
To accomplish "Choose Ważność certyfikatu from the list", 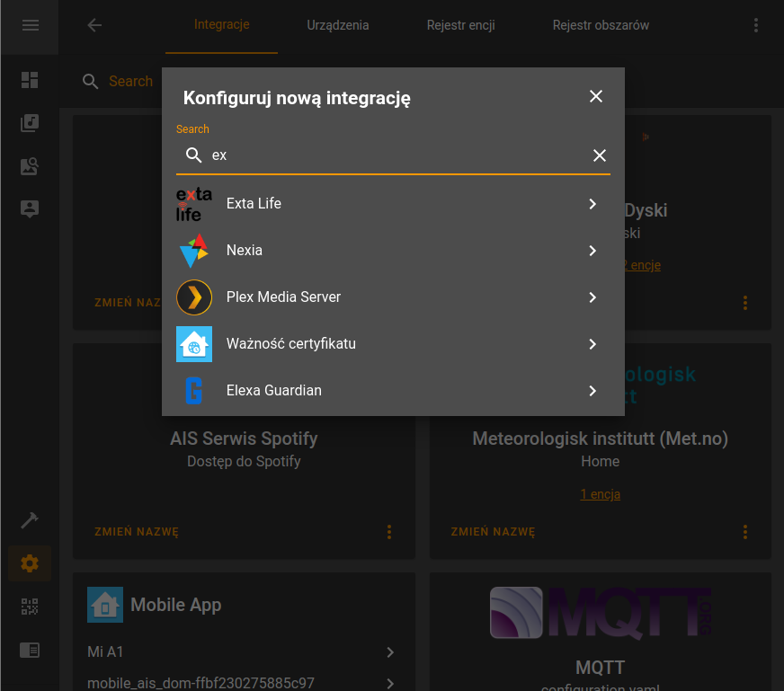I will 393,344.
